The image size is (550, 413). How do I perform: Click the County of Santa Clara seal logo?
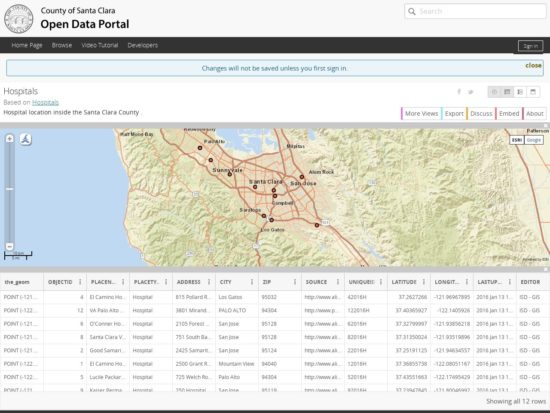tap(19, 19)
